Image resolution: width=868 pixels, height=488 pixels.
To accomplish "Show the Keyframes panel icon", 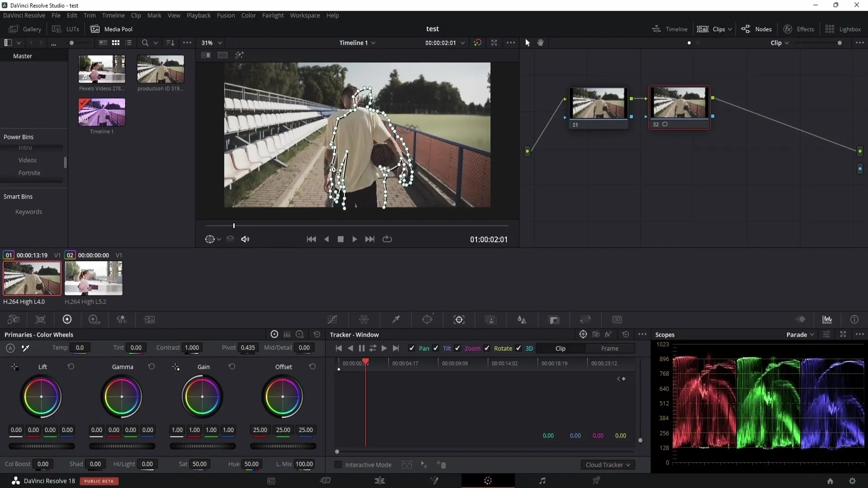I will point(801,319).
